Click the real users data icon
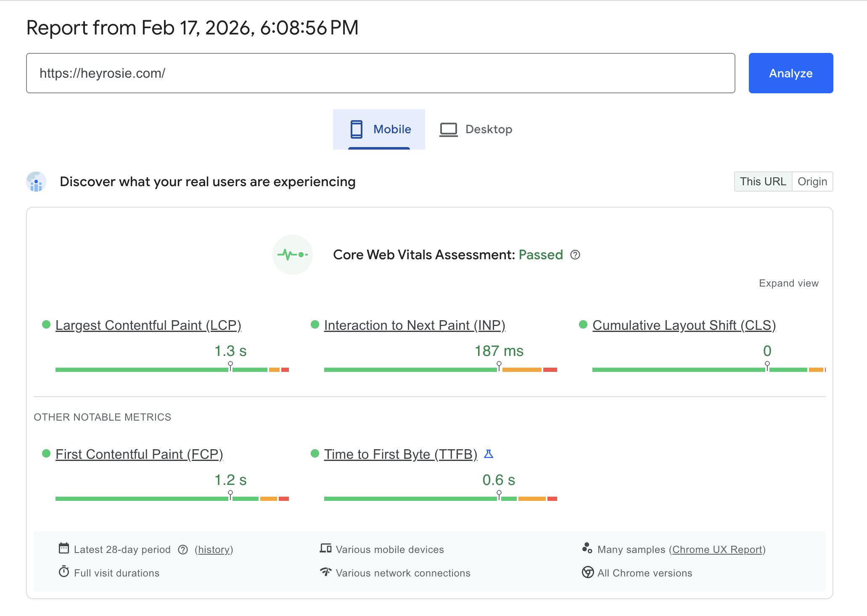Image resolution: width=867 pixels, height=616 pixels. click(37, 182)
